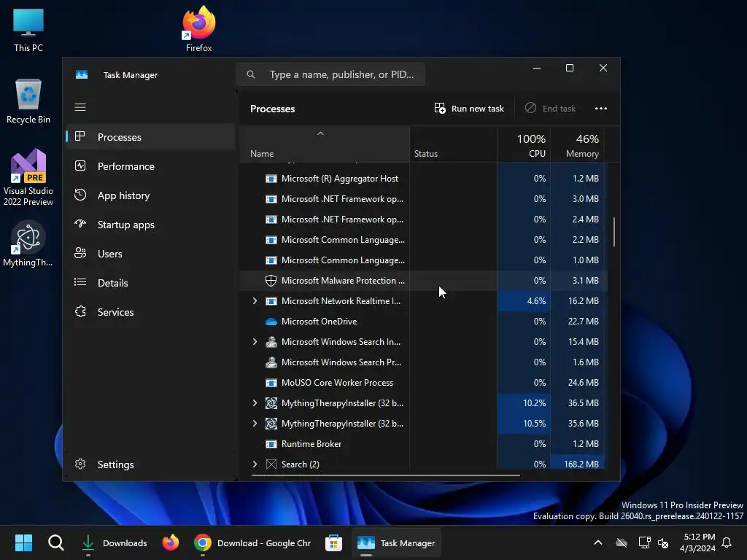The width and height of the screenshot is (747, 560).
Task: Select the MoUSO Core Worker Process row
Action: [422, 383]
